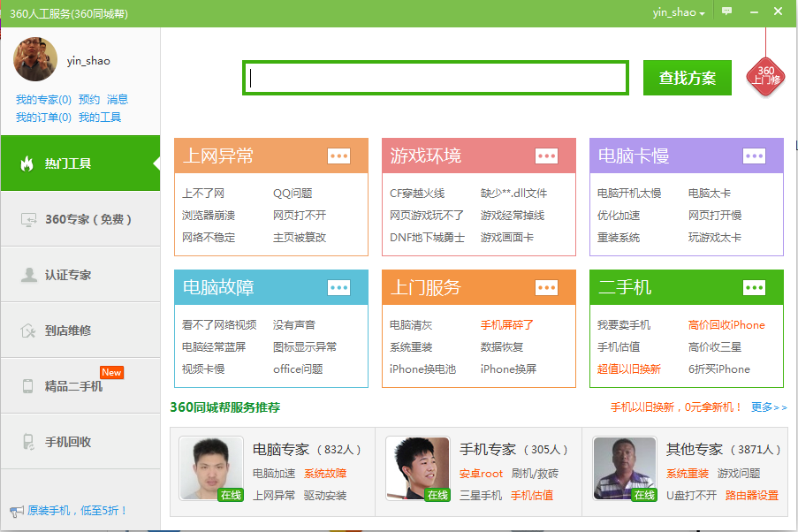Viewport: 798px width, 532px height.
Task: Select the iPhone换电池 entry
Action: [423, 369]
